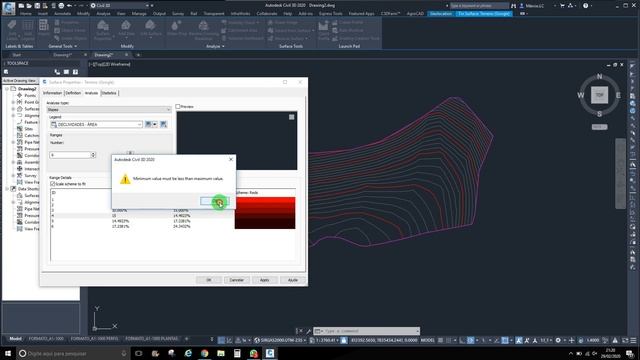Click the status bar workspace gear icon
The width and height of the screenshot is (640, 360).
click(558, 340)
